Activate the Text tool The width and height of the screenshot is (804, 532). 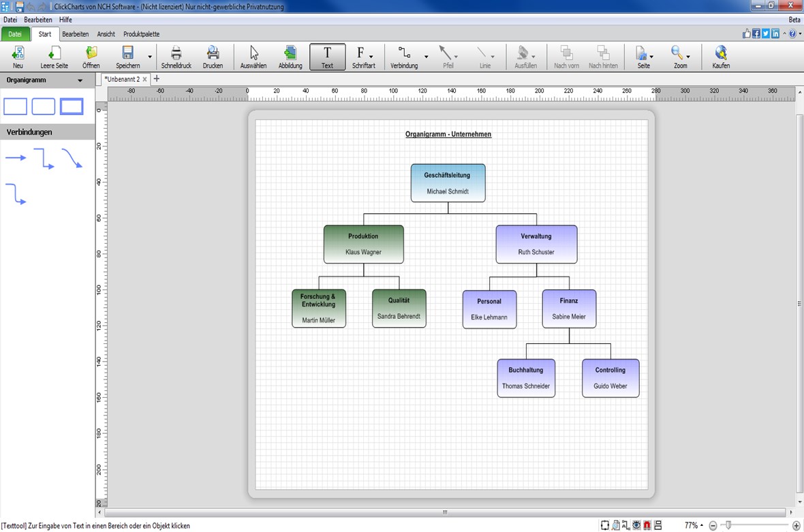pos(327,57)
